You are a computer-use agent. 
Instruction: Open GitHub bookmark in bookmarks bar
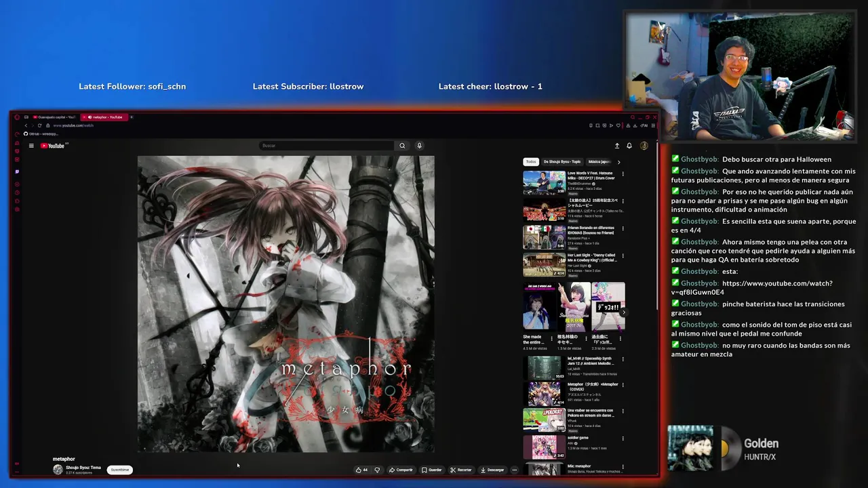click(x=41, y=134)
